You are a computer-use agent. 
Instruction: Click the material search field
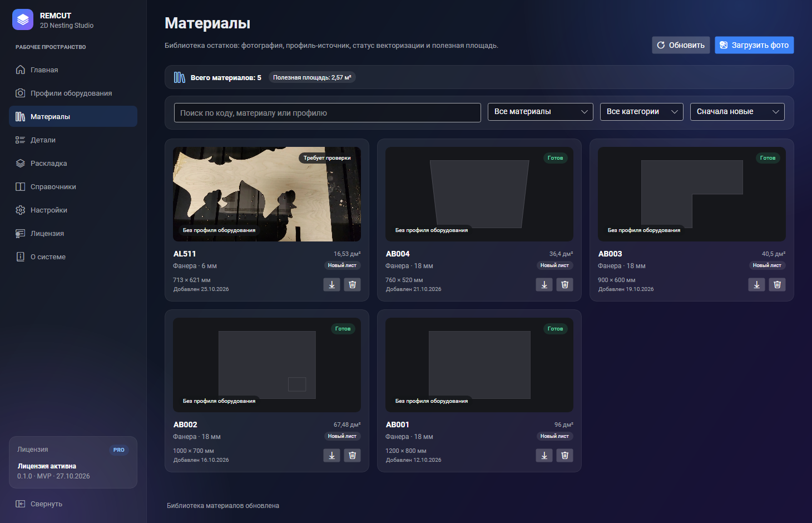(x=327, y=112)
